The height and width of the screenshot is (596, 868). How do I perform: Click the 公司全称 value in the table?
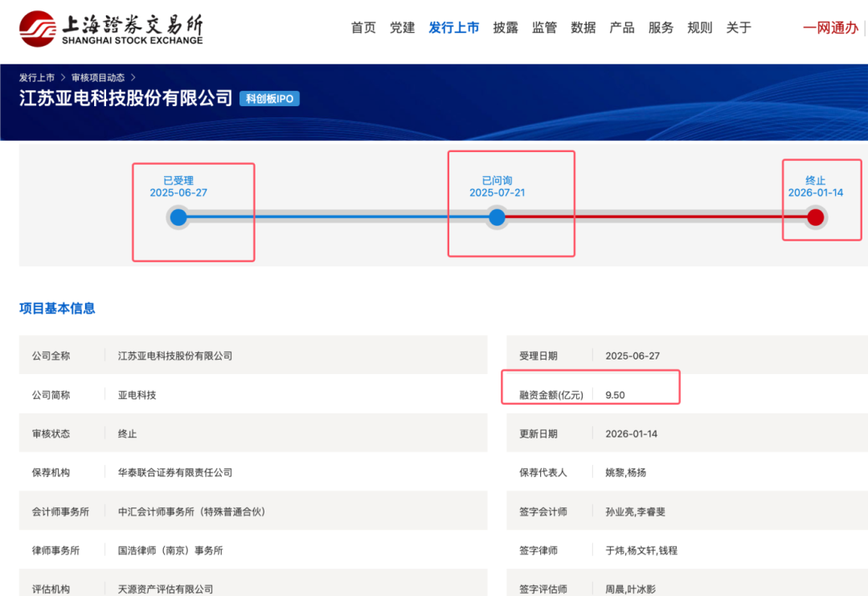(175, 356)
